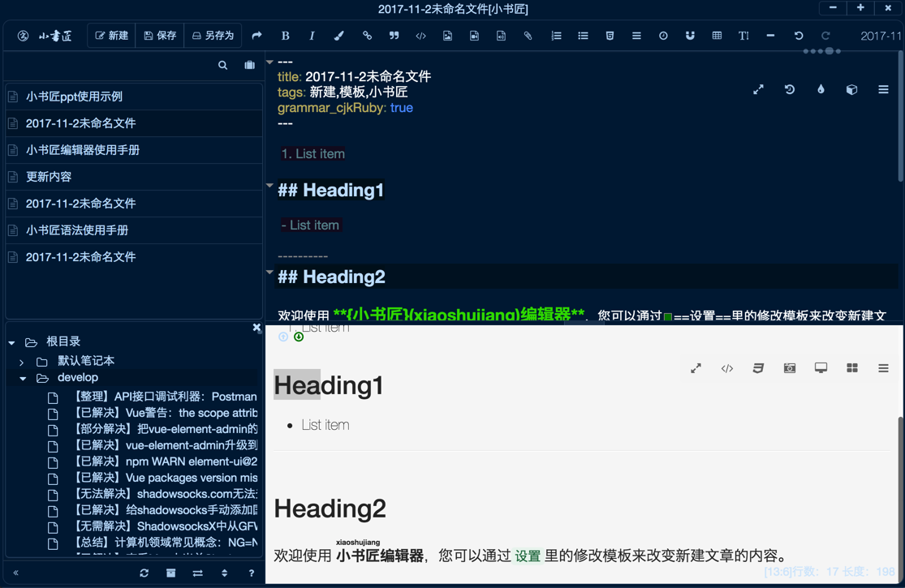Image resolution: width=905 pixels, height=588 pixels.
Task: Open the preview hamburger menu
Action: 883,367
